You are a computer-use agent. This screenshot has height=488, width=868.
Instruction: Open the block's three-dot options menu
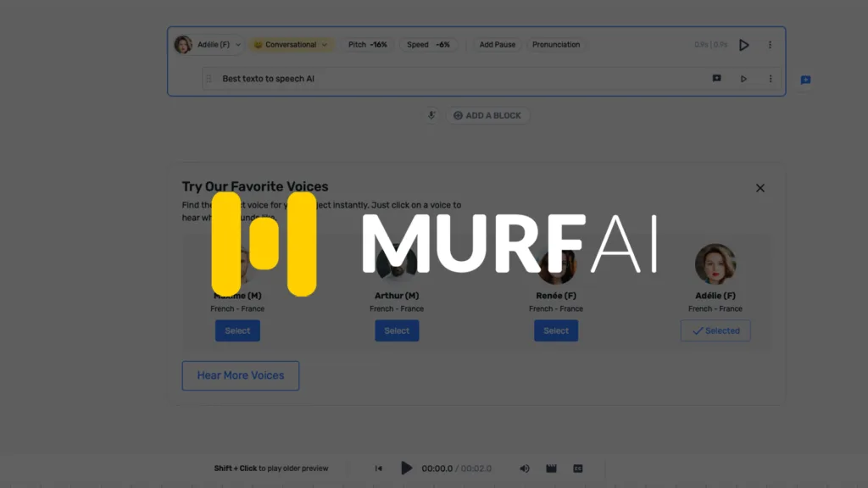pos(770,45)
